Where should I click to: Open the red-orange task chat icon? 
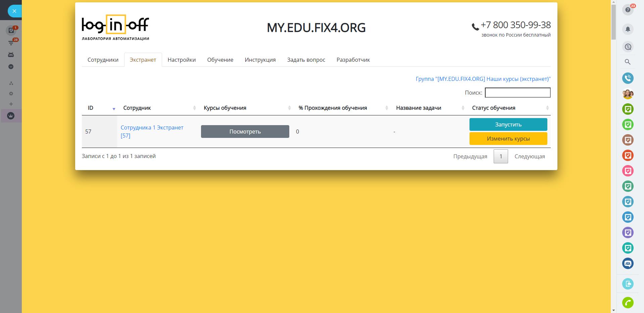click(x=628, y=155)
